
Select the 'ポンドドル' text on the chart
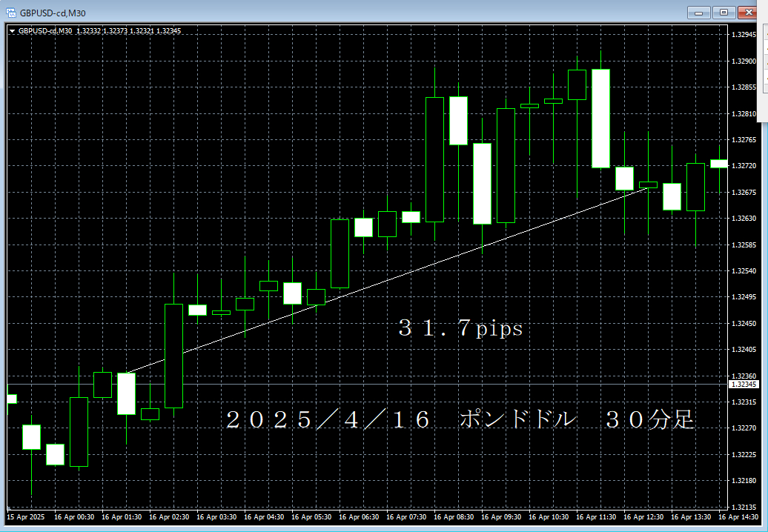pyautogui.click(x=517, y=419)
